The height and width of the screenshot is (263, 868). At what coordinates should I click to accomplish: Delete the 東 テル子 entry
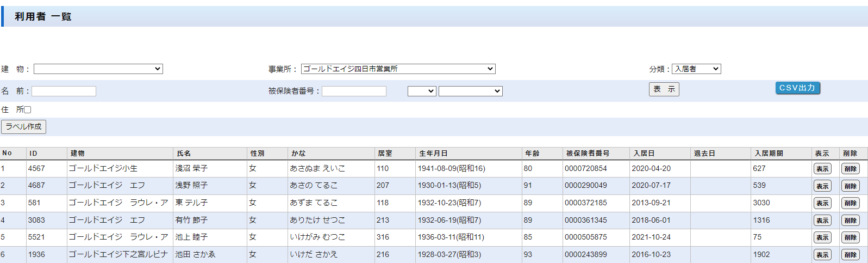coord(850,203)
